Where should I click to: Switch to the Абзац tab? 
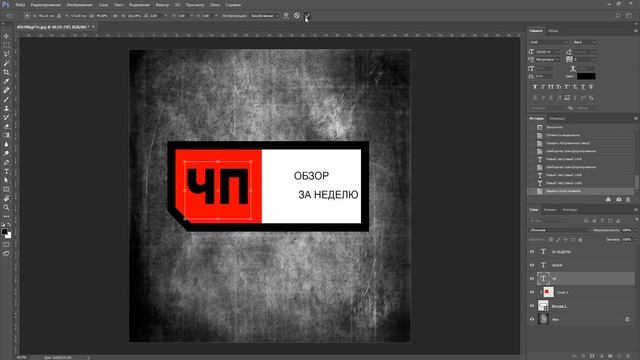click(x=553, y=31)
